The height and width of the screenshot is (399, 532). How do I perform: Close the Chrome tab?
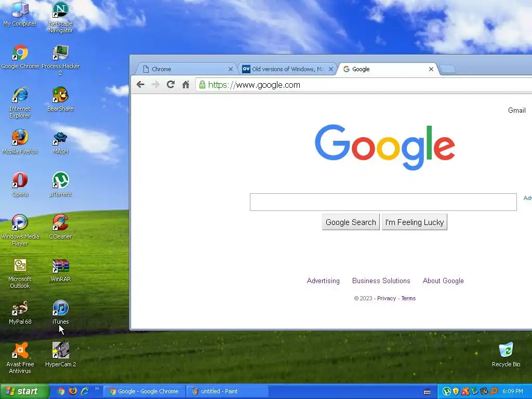pyautogui.click(x=231, y=69)
